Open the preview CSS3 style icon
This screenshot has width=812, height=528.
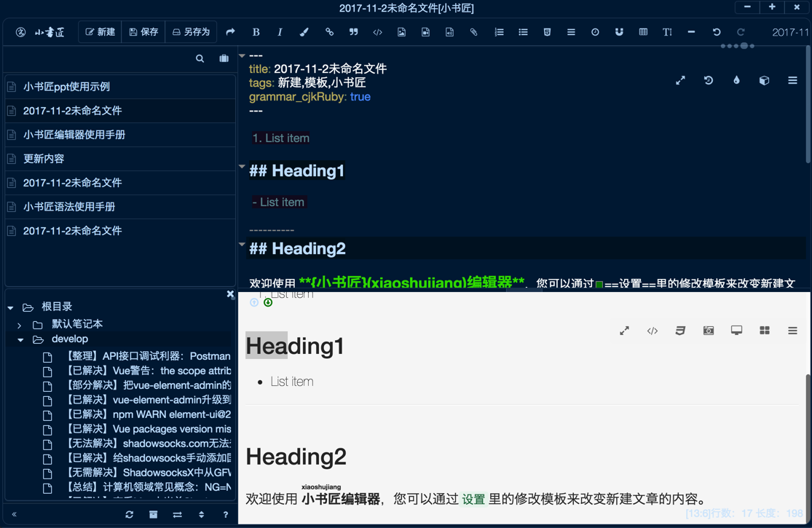(x=680, y=330)
